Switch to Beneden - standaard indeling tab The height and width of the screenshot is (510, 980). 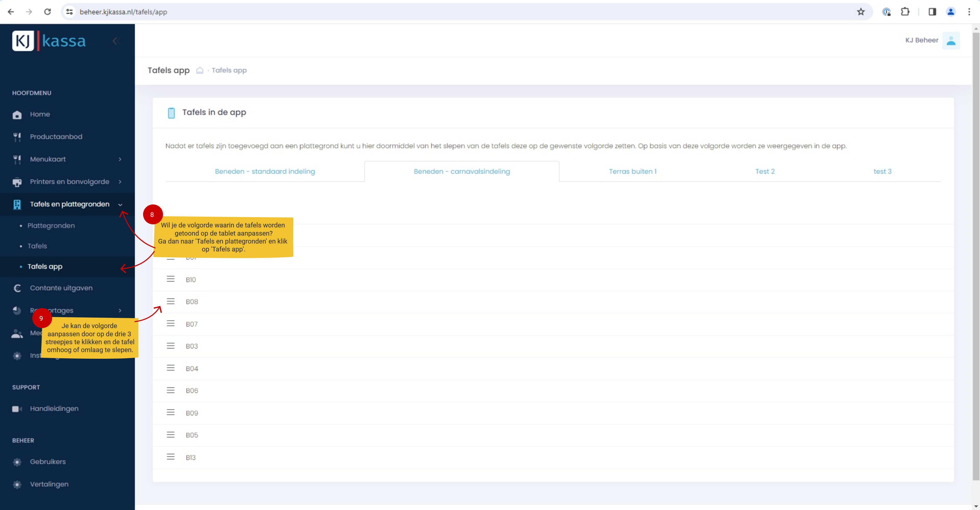tap(265, 171)
